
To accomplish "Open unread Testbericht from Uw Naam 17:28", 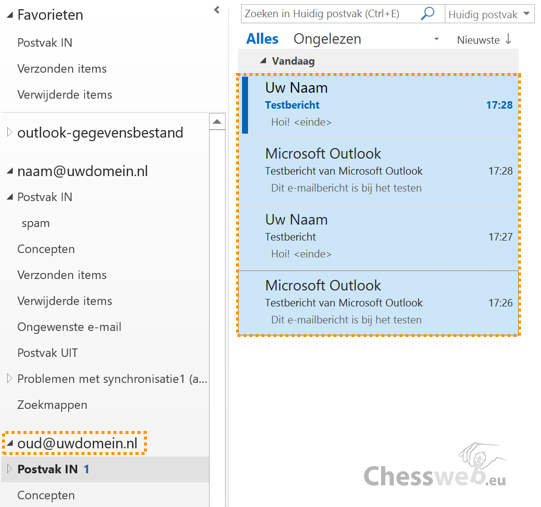I will click(x=378, y=106).
